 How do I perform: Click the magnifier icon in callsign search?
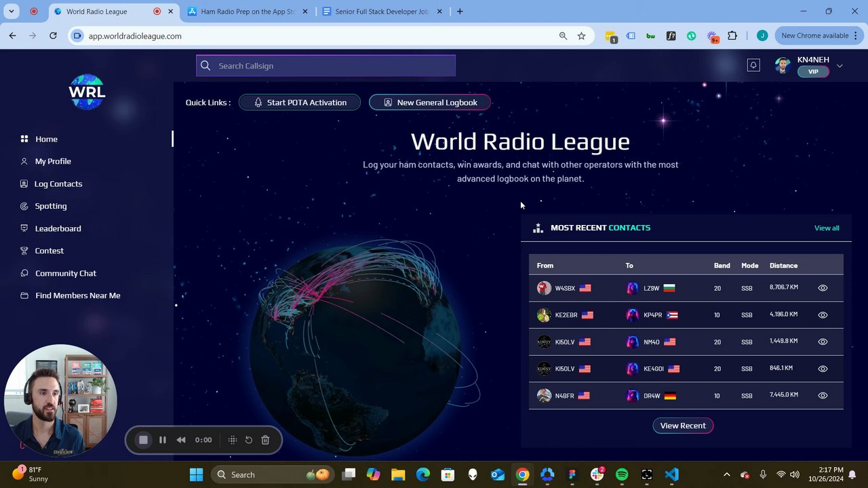205,66
